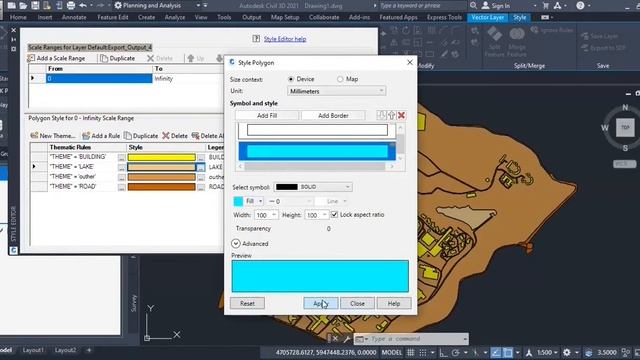This screenshot has width=640, height=360.
Task: Open the Feature Edit ribbon tab
Action: 113,17
